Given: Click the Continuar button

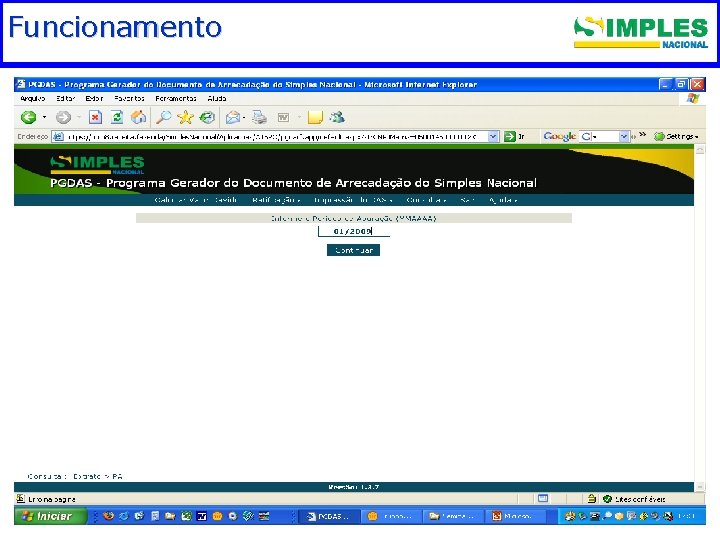Looking at the screenshot, I should pyautogui.click(x=353, y=250).
